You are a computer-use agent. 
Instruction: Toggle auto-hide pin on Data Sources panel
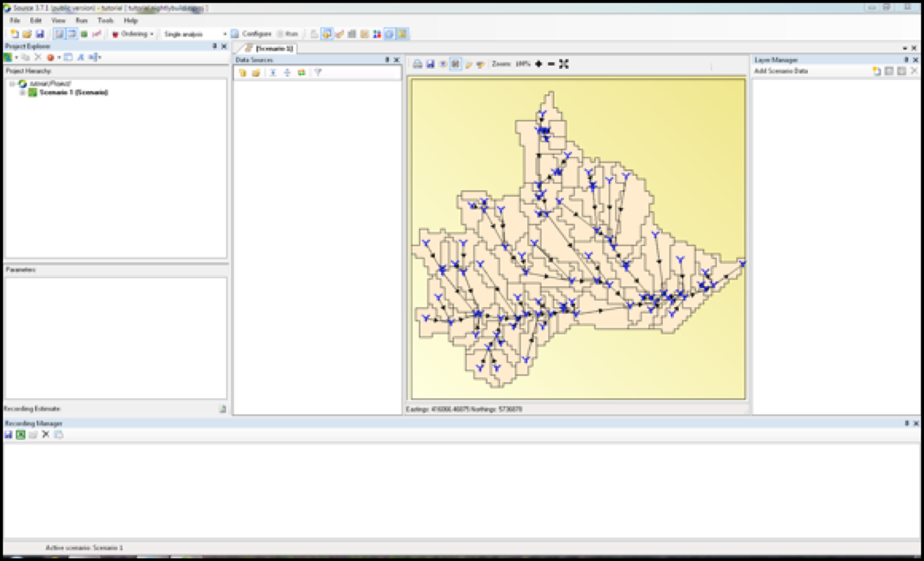(x=386, y=60)
